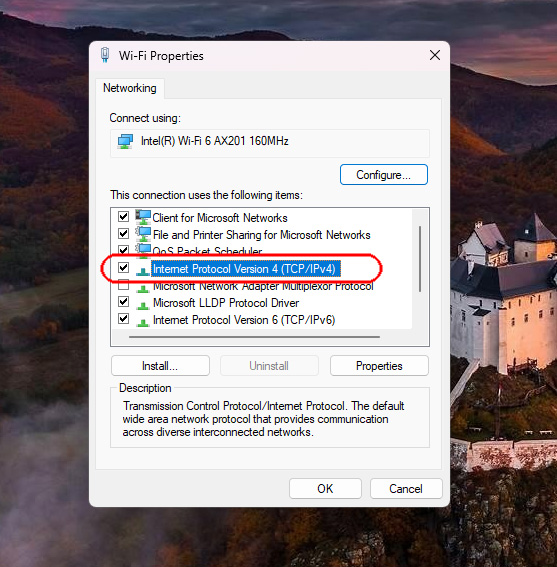Toggle the QoS Packet Scheduler checkbox

tap(123, 250)
